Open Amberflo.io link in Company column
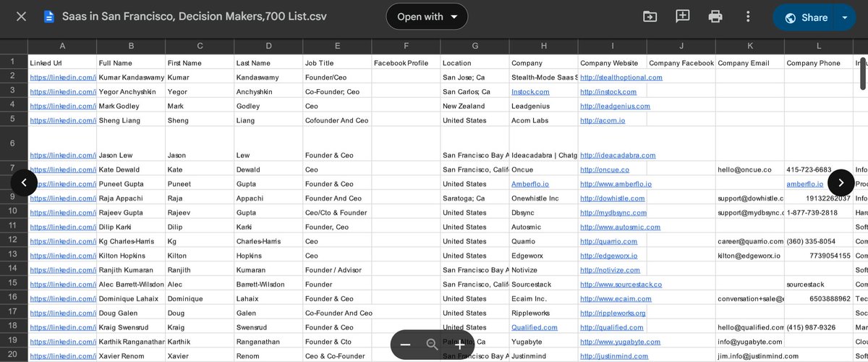This screenshot has height=362, width=868. pos(530,184)
